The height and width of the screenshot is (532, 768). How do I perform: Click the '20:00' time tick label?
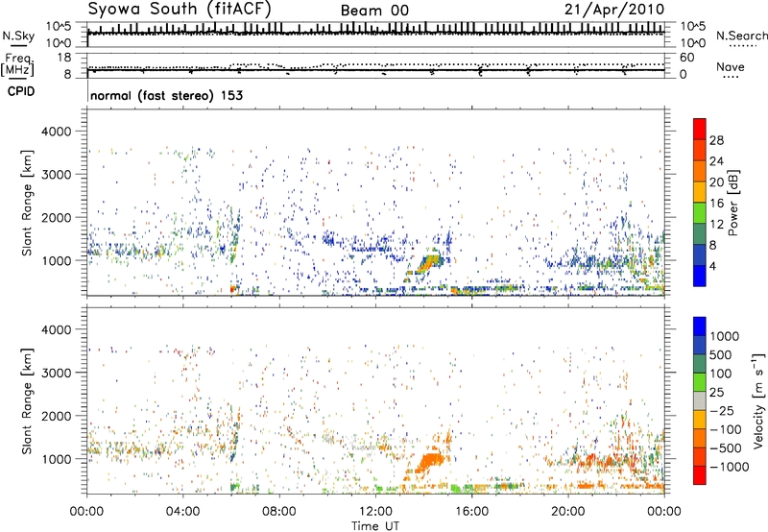click(x=568, y=512)
